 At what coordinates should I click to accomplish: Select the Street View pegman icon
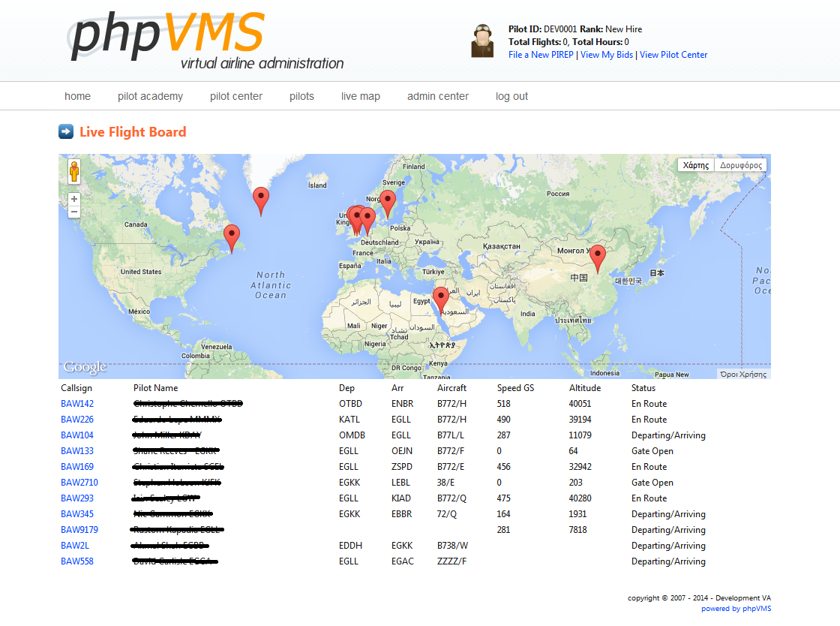pyautogui.click(x=74, y=171)
